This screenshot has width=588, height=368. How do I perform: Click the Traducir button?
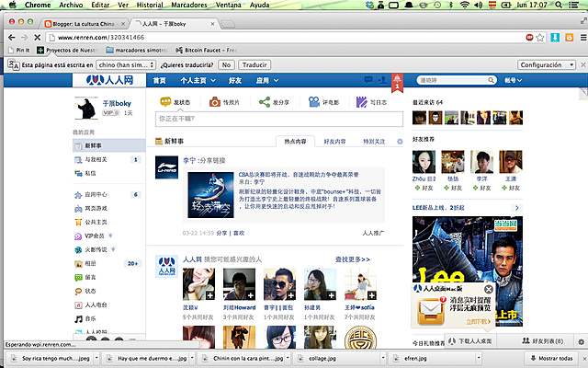coord(254,65)
